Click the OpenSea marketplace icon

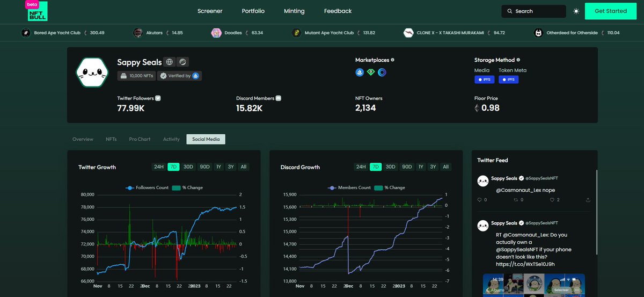pos(360,71)
